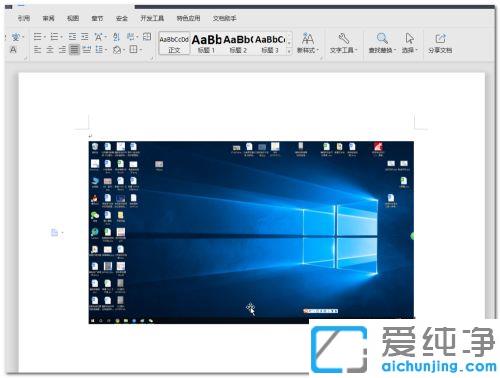Click the shading paint bucket icon
Viewport: 500px width, 378px height.
coord(117,50)
